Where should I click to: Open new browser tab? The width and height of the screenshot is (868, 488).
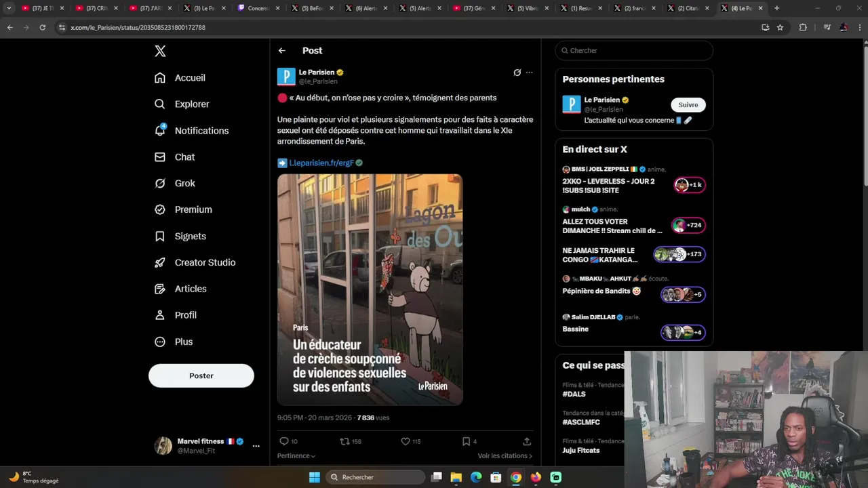[x=776, y=8]
